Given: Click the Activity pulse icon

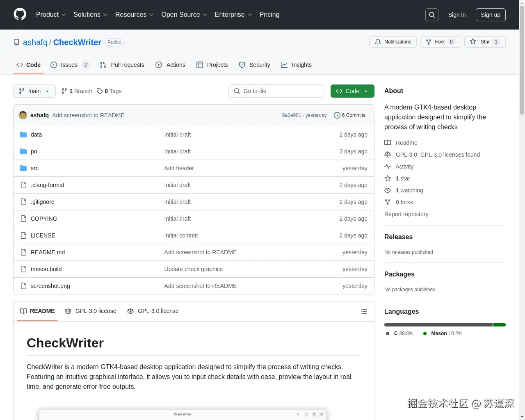Looking at the screenshot, I should (388, 167).
